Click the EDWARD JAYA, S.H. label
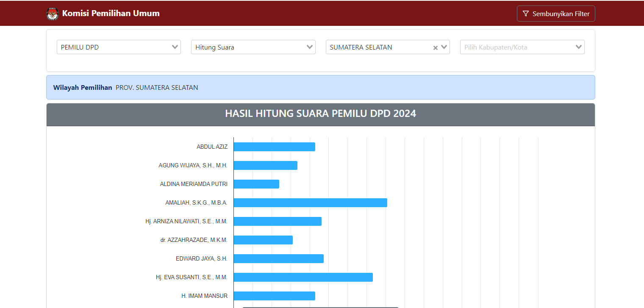Viewport: 644px width, 308px height. pyautogui.click(x=202, y=258)
